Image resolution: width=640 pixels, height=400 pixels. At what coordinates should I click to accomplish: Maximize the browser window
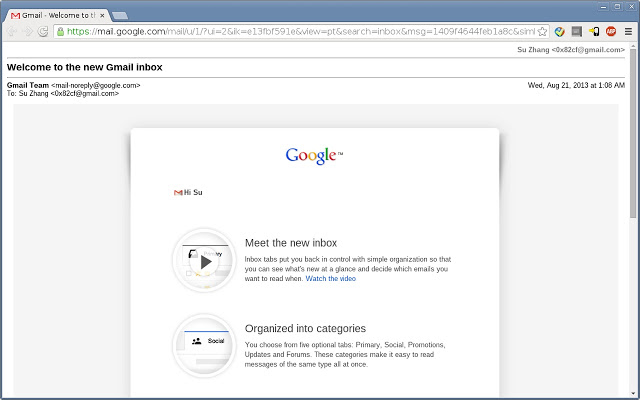(x=618, y=7)
